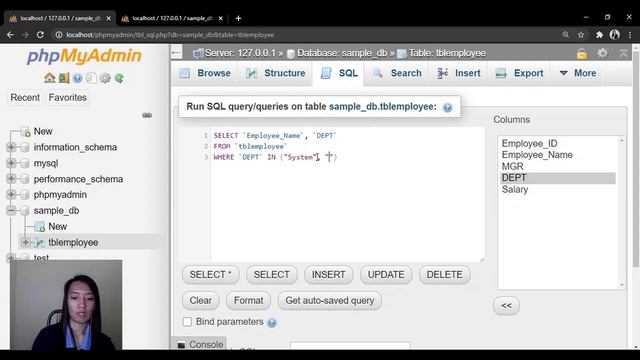
Task: Open phpMyAdmin documentation help icon in sidebar
Action: coord(78,78)
